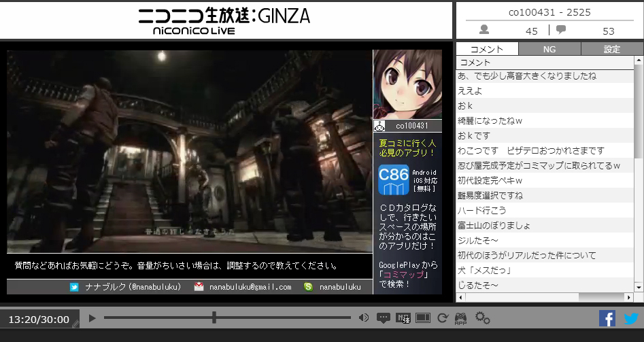Image resolution: width=644 pixels, height=342 pixels.
Task: Click the C86 app icon in ad
Action: coord(394,179)
